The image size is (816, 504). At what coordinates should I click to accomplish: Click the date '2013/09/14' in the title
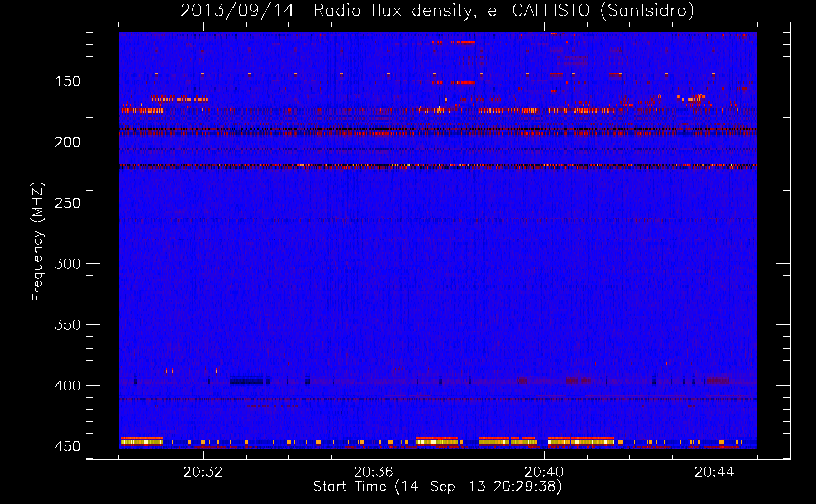(x=238, y=10)
